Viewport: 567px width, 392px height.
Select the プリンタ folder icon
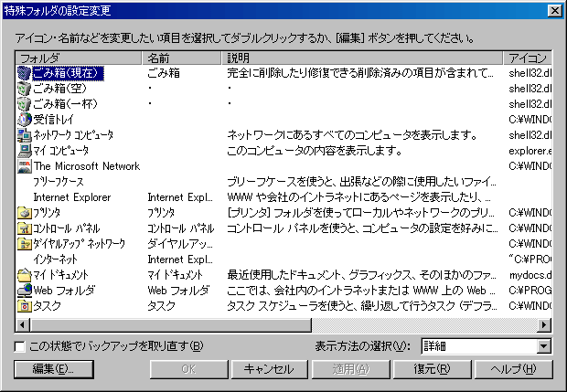pos(24,213)
